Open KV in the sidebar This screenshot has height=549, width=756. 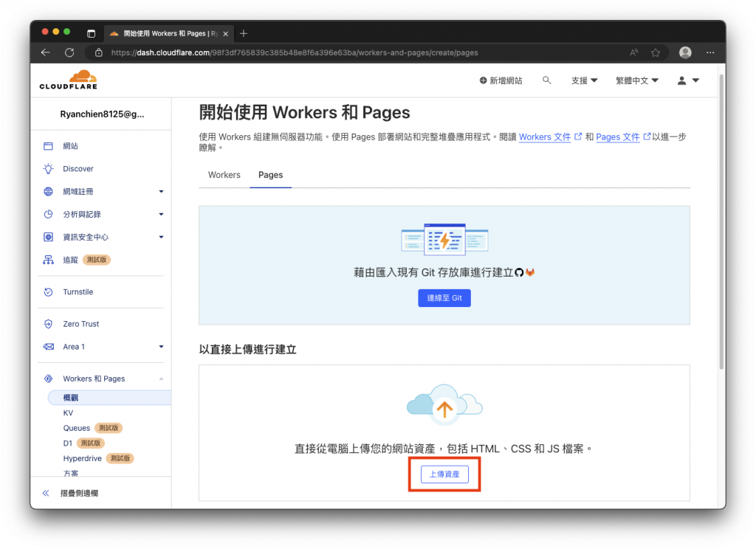click(x=68, y=413)
